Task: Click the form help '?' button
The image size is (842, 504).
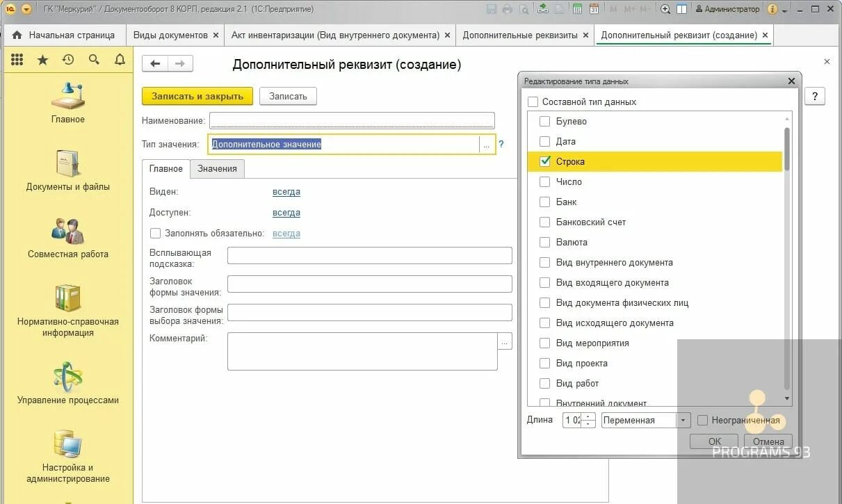Action: pos(814,97)
